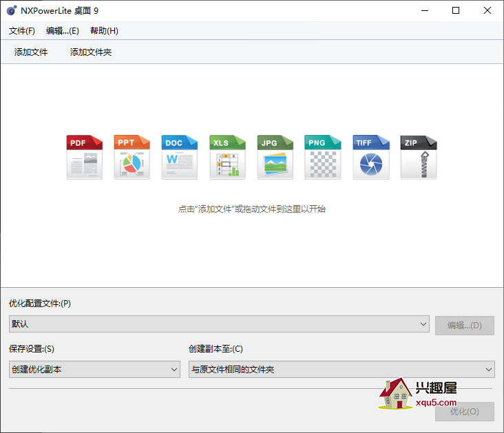Viewport: 504px width, 433px height.
Task: Click the 保存设置:(S) label
Action: point(32,349)
